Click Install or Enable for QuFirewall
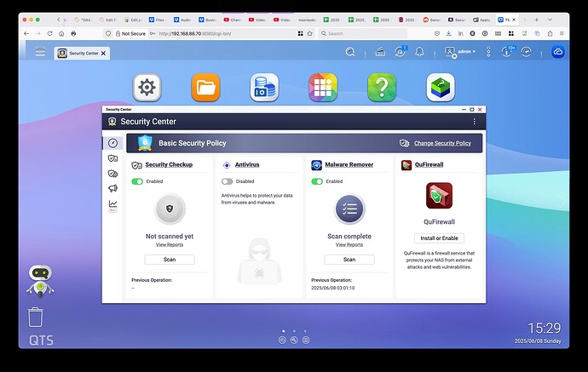588x372 pixels. tap(440, 238)
